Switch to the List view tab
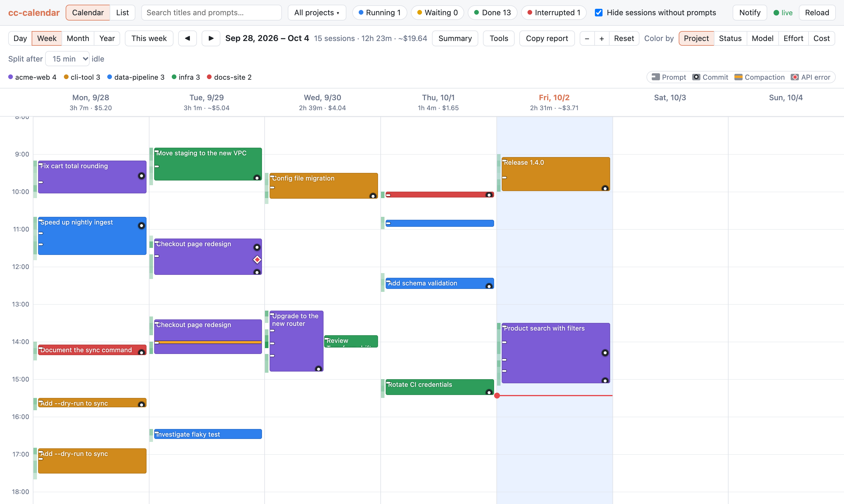Image resolution: width=844 pixels, height=504 pixels. (x=122, y=13)
